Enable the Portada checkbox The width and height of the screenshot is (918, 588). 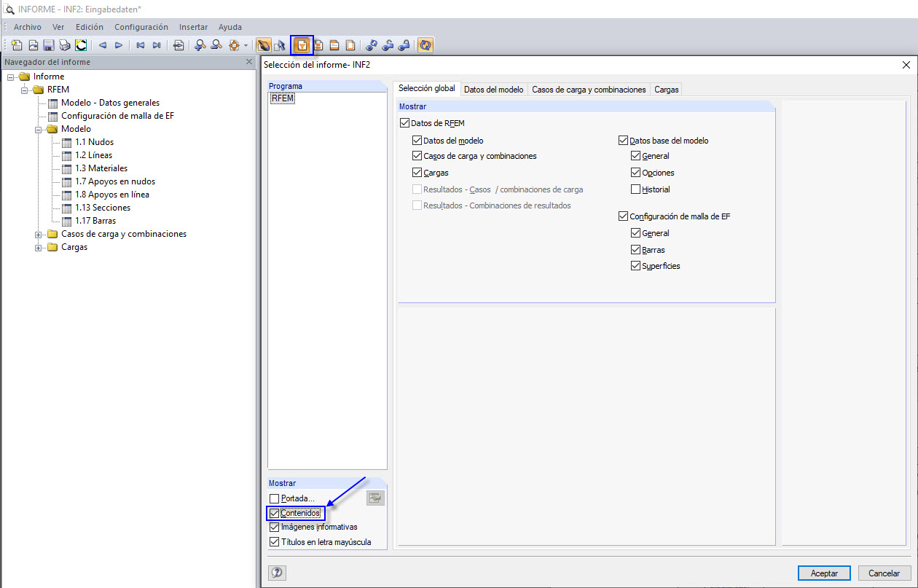tap(274, 498)
